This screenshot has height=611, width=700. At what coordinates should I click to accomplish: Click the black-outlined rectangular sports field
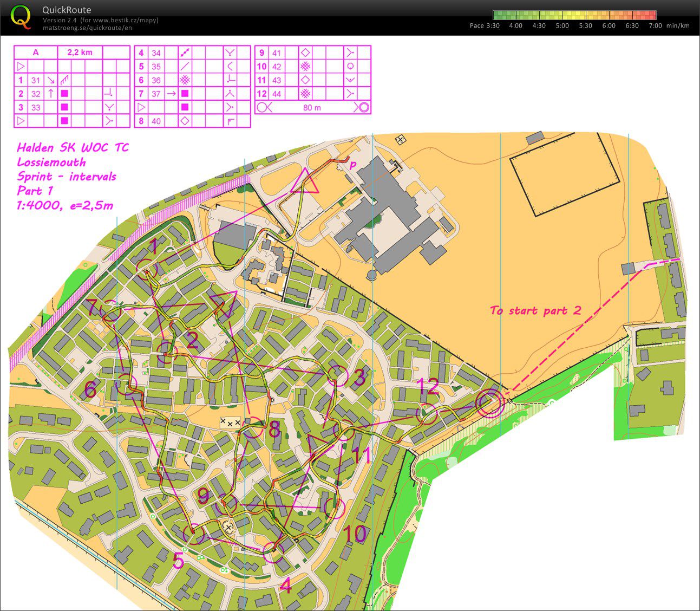coord(565,174)
